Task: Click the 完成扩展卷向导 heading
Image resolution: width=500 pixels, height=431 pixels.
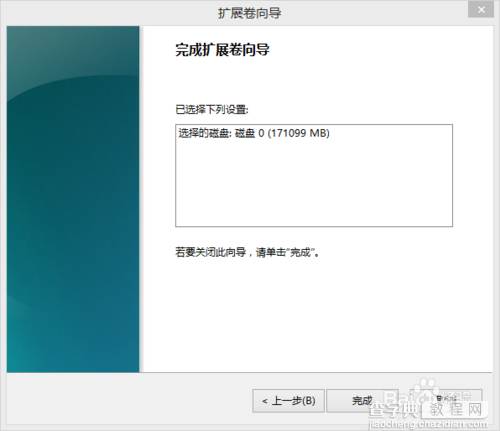Action: [222, 50]
